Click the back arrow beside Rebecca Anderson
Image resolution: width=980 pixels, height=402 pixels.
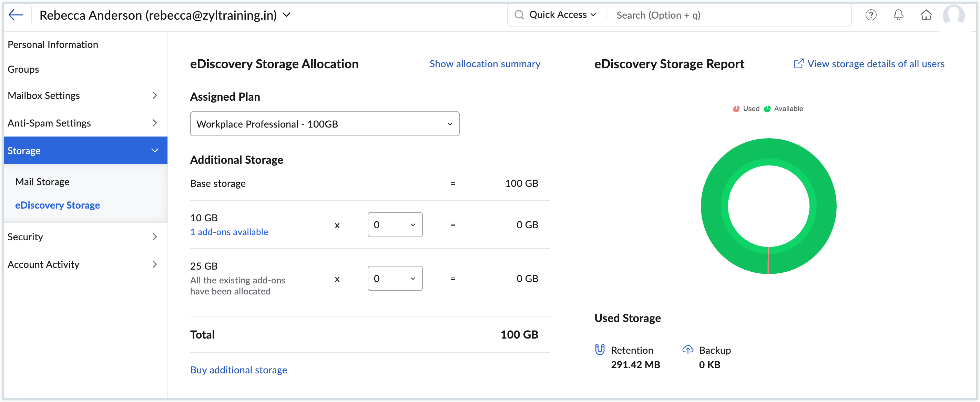(16, 15)
